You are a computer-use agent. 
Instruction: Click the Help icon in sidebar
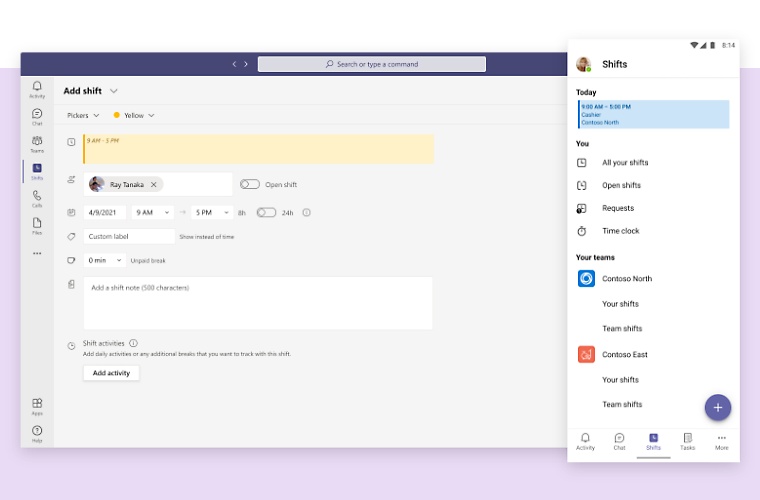[x=37, y=433]
